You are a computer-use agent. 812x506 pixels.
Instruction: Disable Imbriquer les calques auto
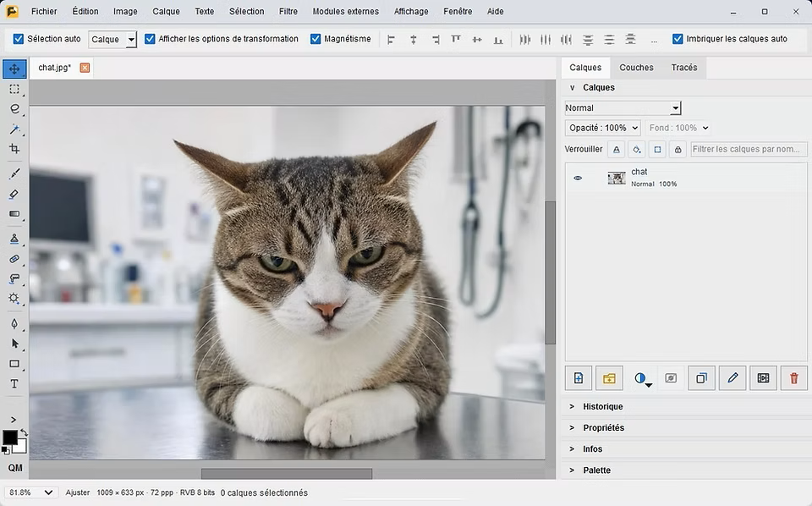pos(678,39)
